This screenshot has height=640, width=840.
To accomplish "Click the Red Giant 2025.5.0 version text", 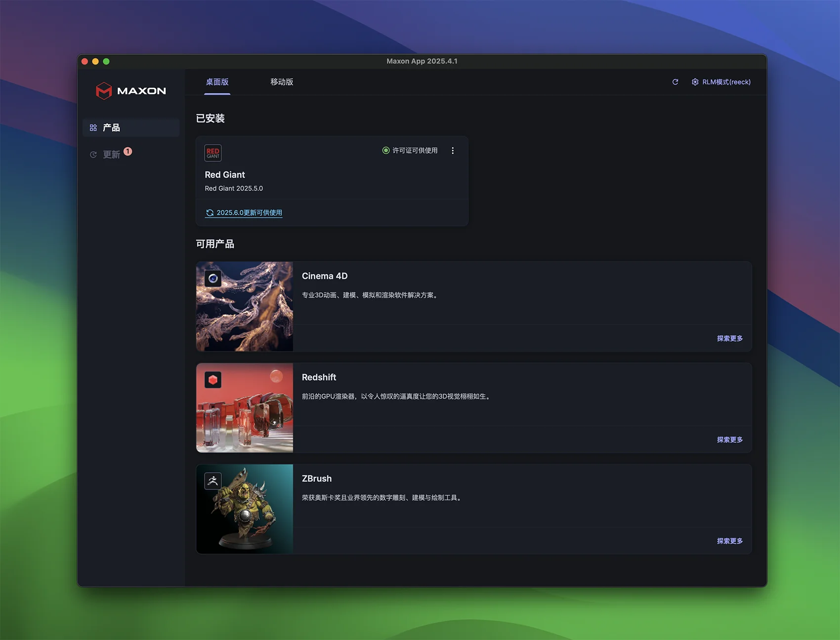I will click(x=234, y=189).
